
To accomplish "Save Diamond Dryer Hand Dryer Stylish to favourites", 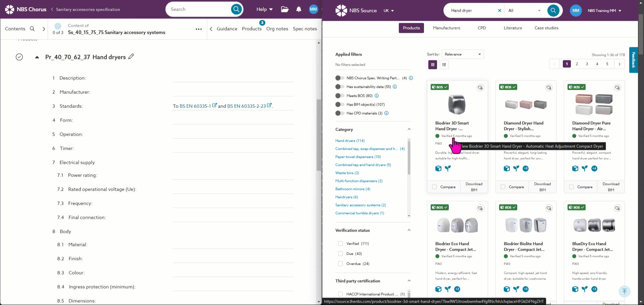I will (x=549, y=88).
